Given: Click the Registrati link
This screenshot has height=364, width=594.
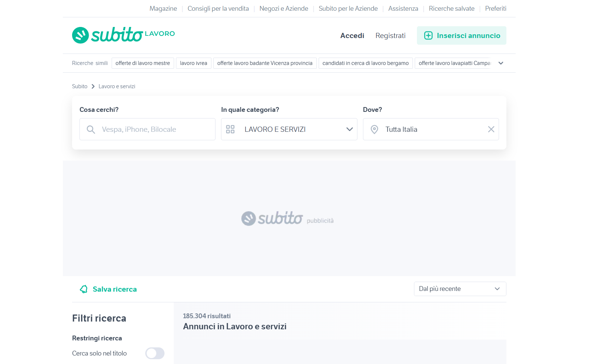Looking at the screenshot, I should click(390, 35).
